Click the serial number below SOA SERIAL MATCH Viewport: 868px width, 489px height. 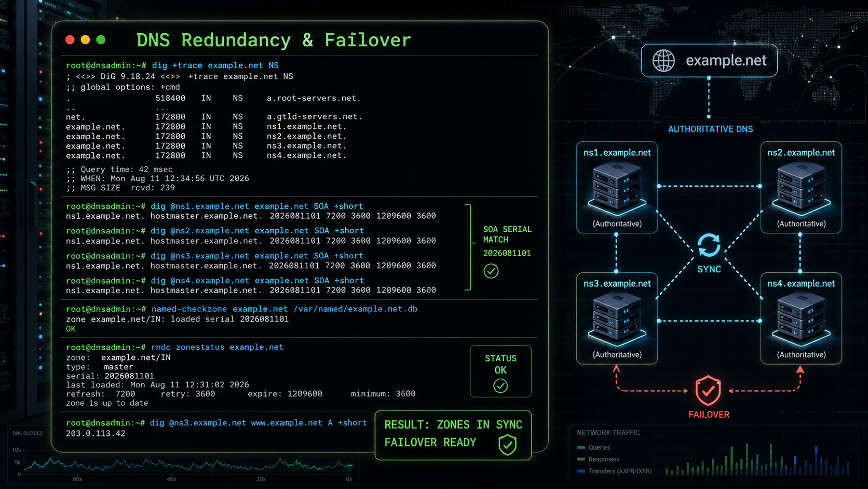507,254
